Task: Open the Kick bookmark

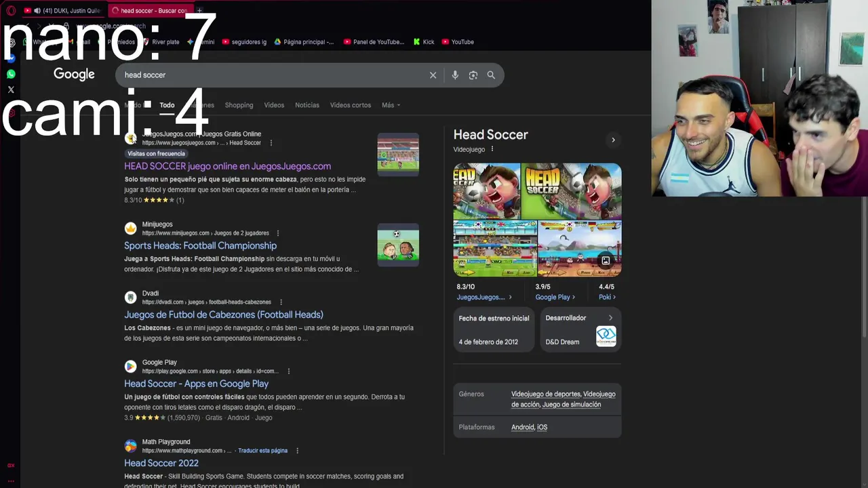Action: coord(423,42)
